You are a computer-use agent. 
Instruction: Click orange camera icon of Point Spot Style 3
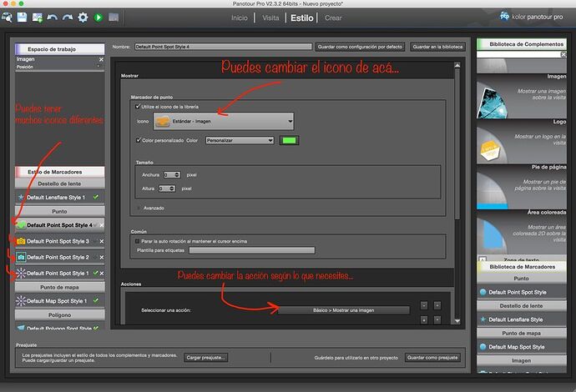tap(21, 241)
